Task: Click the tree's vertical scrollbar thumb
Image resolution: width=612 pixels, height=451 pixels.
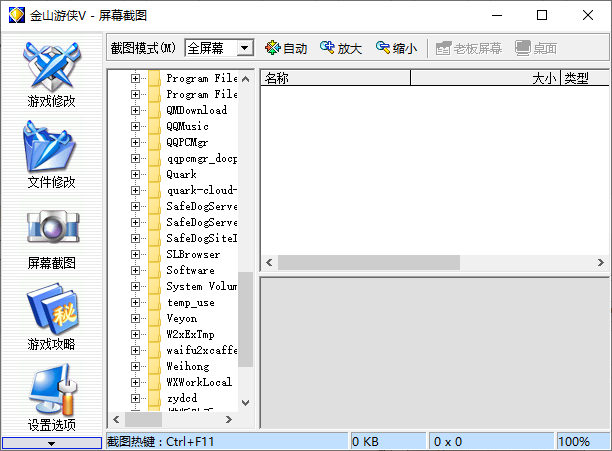Action: (x=246, y=319)
